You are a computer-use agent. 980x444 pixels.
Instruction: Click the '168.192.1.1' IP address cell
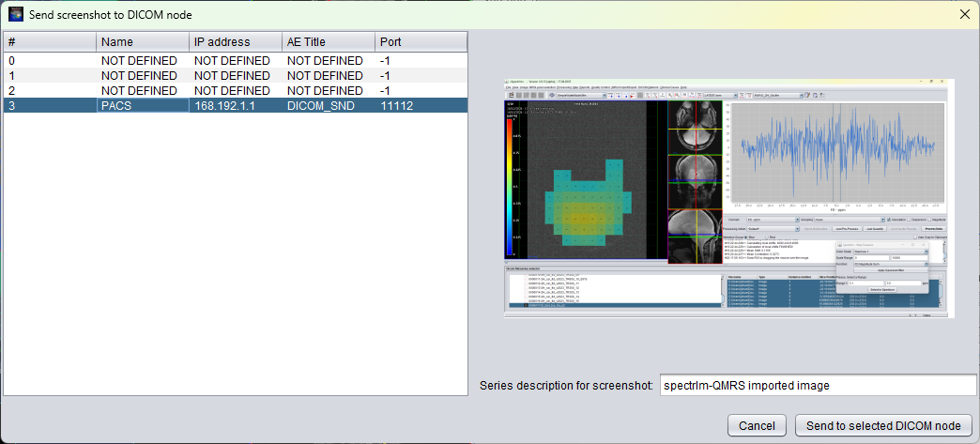click(x=235, y=106)
